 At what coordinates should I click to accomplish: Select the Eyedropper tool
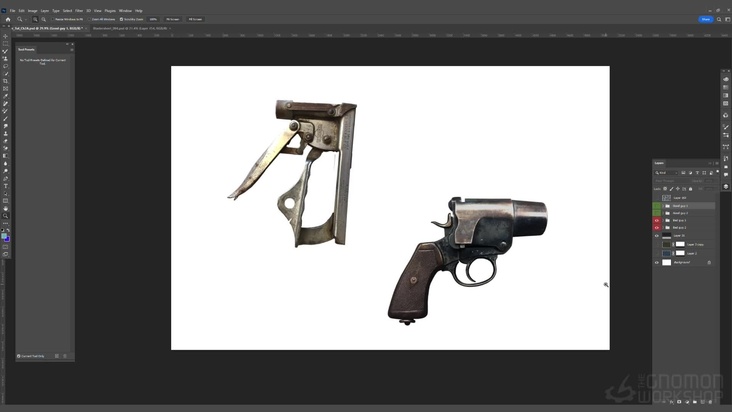point(6,96)
